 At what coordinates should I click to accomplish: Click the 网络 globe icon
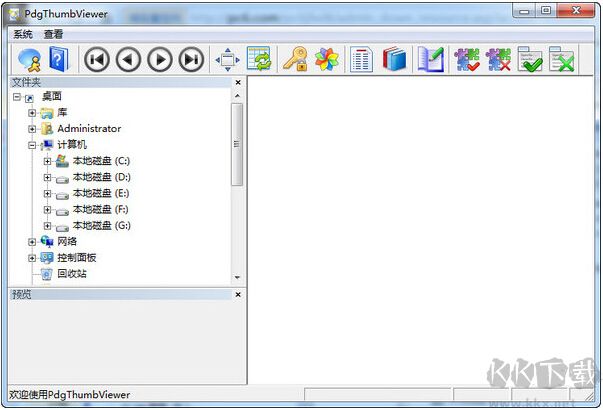tap(47, 242)
